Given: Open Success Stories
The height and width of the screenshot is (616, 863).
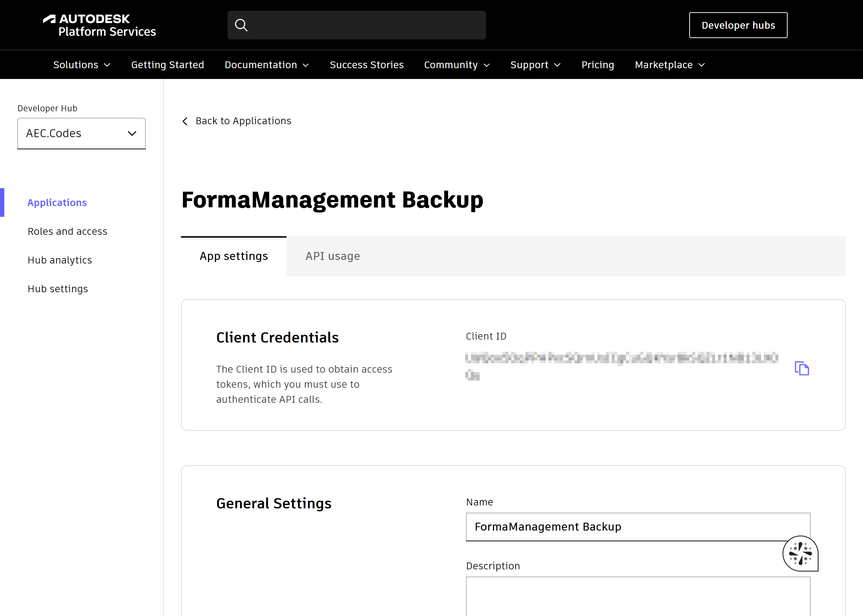Looking at the screenshot, I should [x=367, y=65].
